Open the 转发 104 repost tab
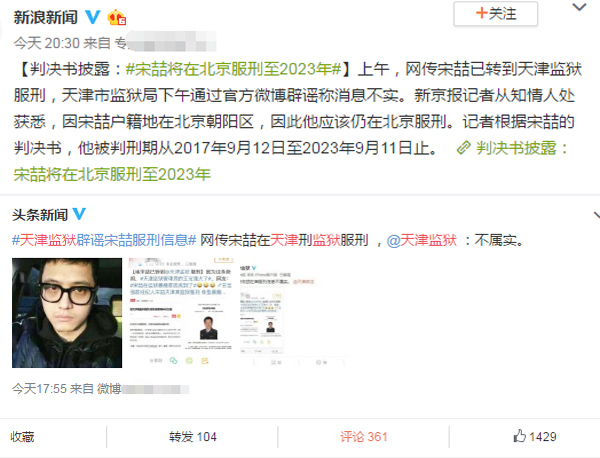 (x=192, y=437)
